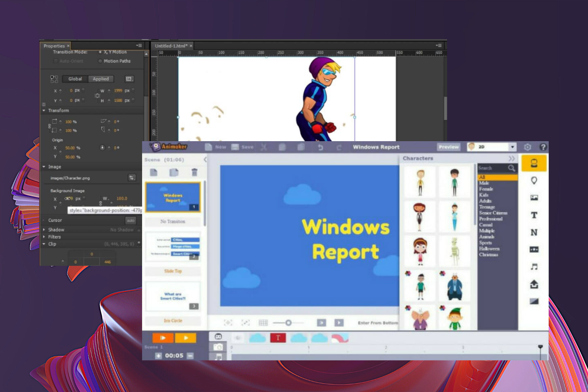Click the red T text clip in timeline
Viewport: 588px width, 392px height.
[278, 338]
